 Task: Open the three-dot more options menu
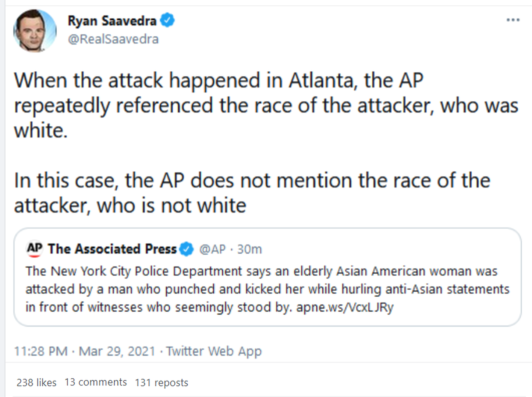pyautogui.click(x=513, y=20)
